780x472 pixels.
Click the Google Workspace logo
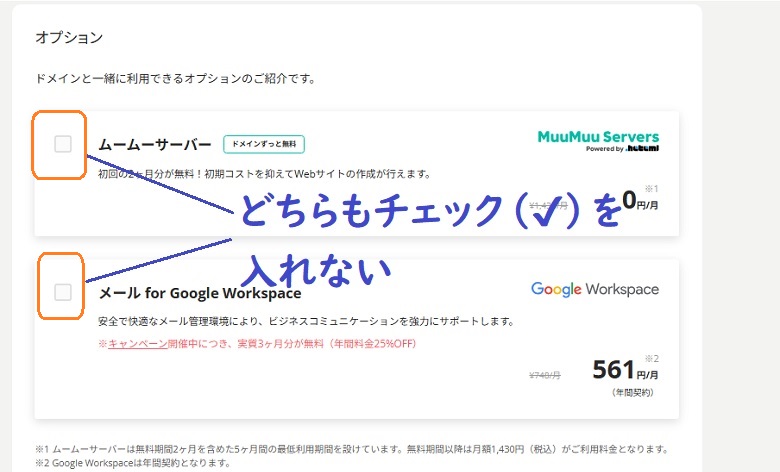coord(595,289)
